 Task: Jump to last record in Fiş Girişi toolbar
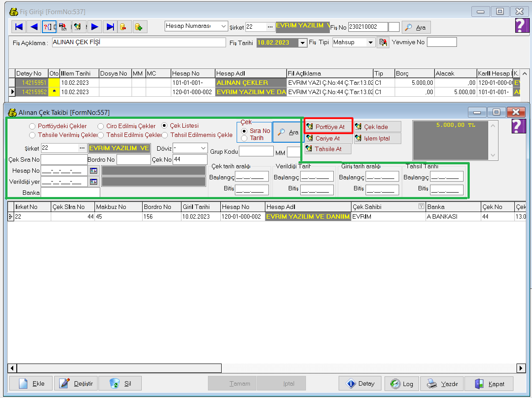click(x=110, y=27)
